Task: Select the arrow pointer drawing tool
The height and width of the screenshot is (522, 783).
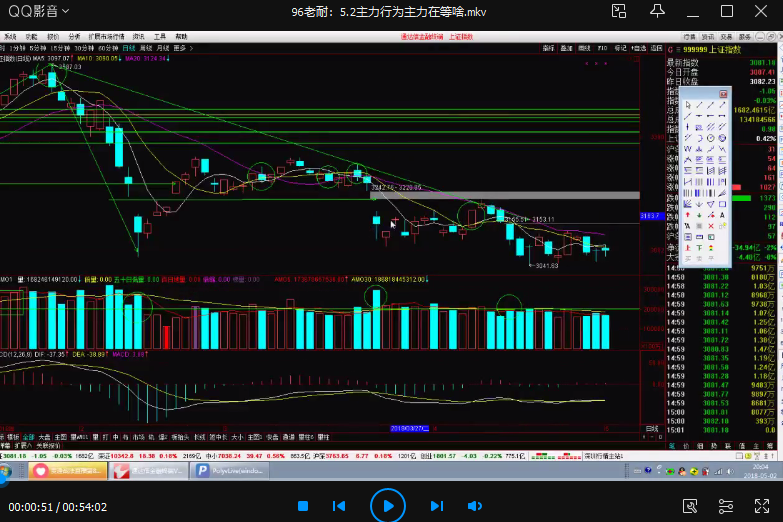Action: point(687,104)
